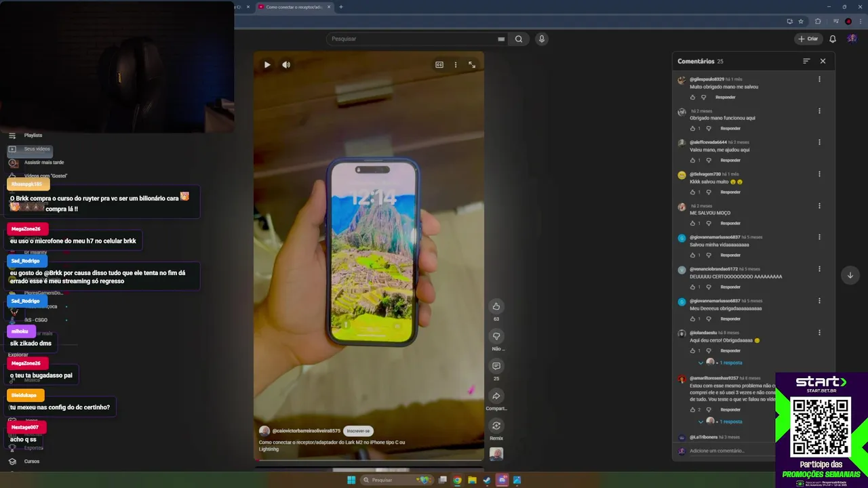Open YouTube notifications bell
The image size is (868, 488).
pyautogui.click(x=833, y=39)
